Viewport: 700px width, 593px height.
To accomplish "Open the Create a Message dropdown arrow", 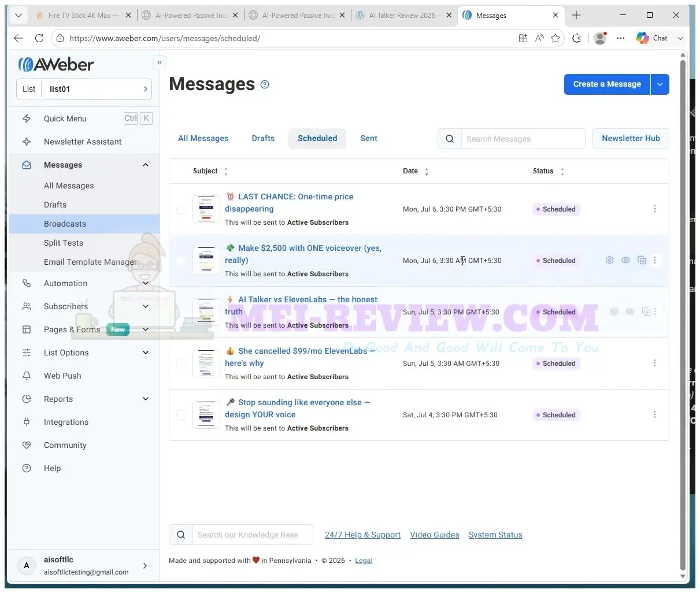I will click(660, 84).
